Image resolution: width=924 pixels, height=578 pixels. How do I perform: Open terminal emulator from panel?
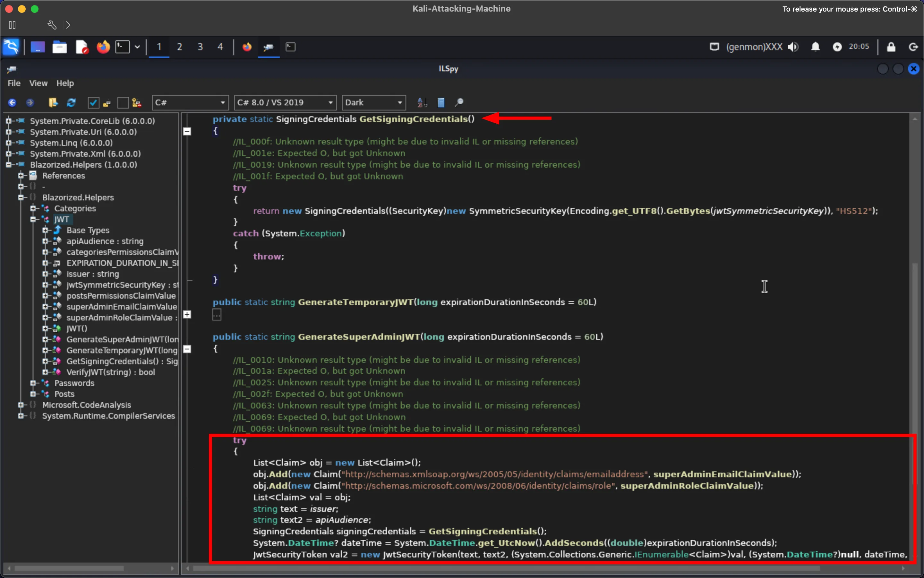[x=123, y=47]
